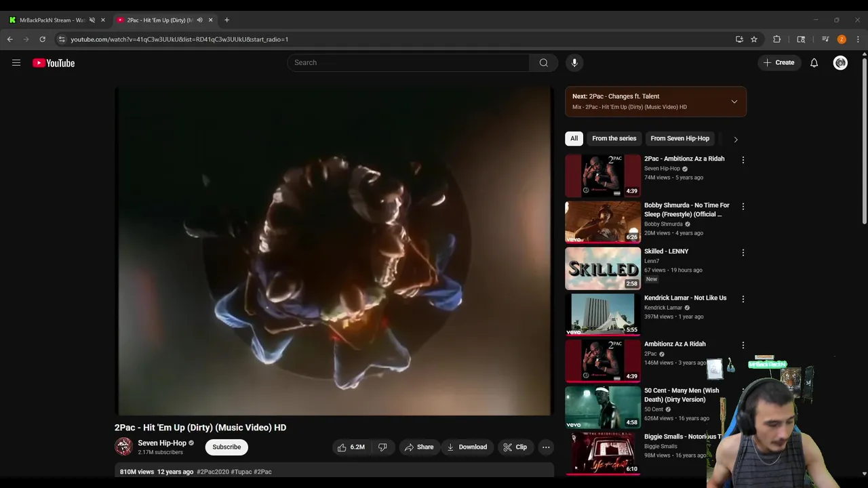Image resolution: width=868 pixels, height=488 pixels.
Task: Start voice search with the microphone
Action: [574, 62]
